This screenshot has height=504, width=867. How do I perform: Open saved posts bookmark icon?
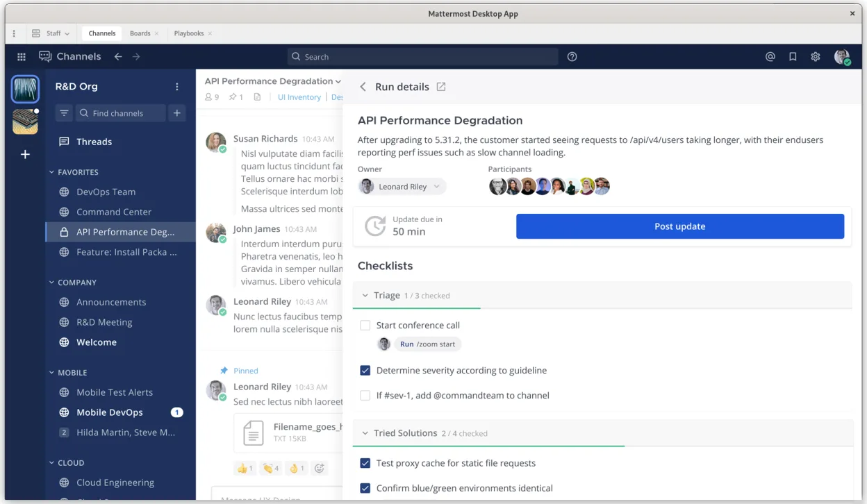793,57
